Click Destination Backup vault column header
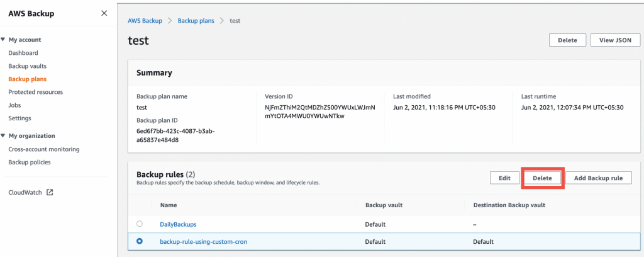This screenshot has width=644, height=257. click(x=509, y=205)
